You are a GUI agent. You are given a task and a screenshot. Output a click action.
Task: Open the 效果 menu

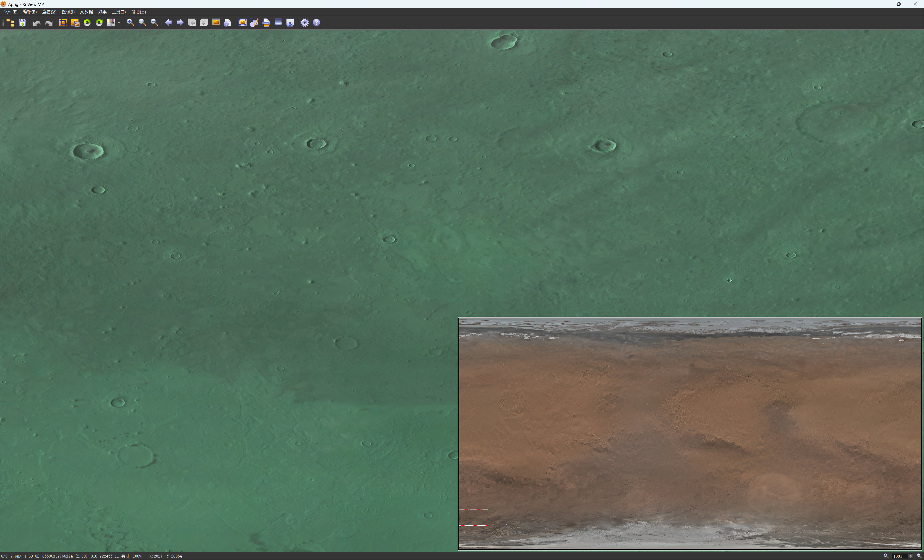(102, 12)
